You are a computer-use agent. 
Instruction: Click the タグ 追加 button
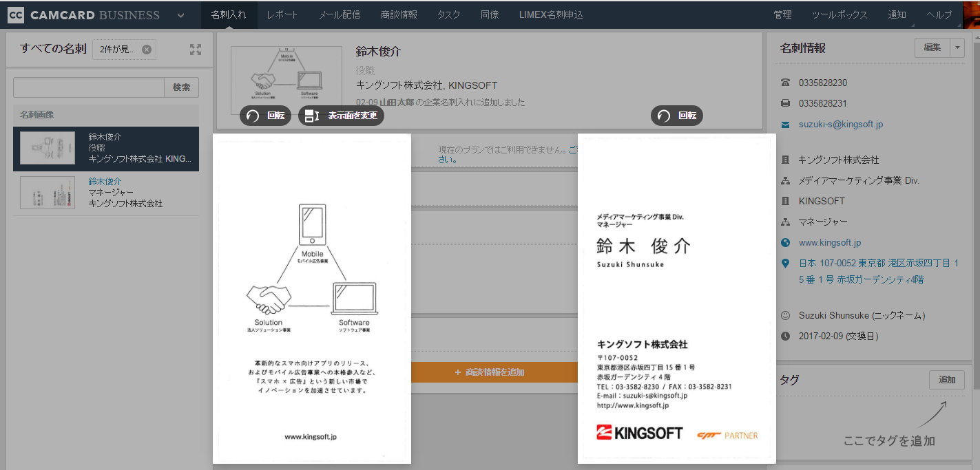pos(947,380)
